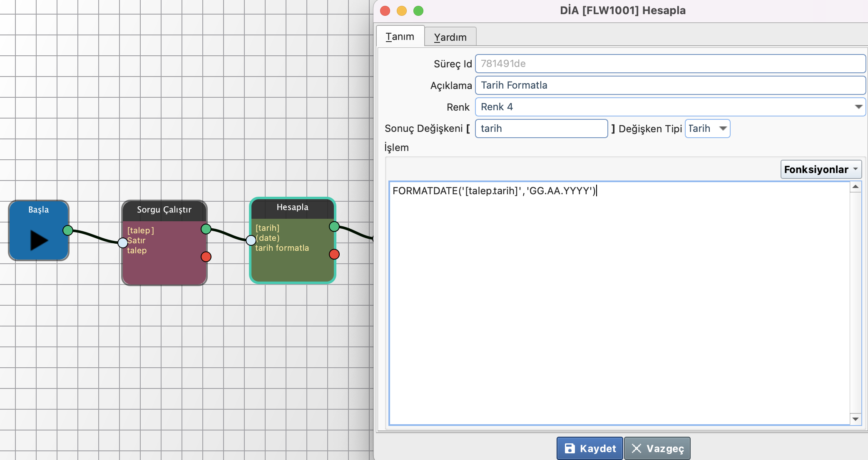Click green success port on Sorgu Çalıştır node
The height and width of the screenshot is (460, 868).
click(206, 229)
